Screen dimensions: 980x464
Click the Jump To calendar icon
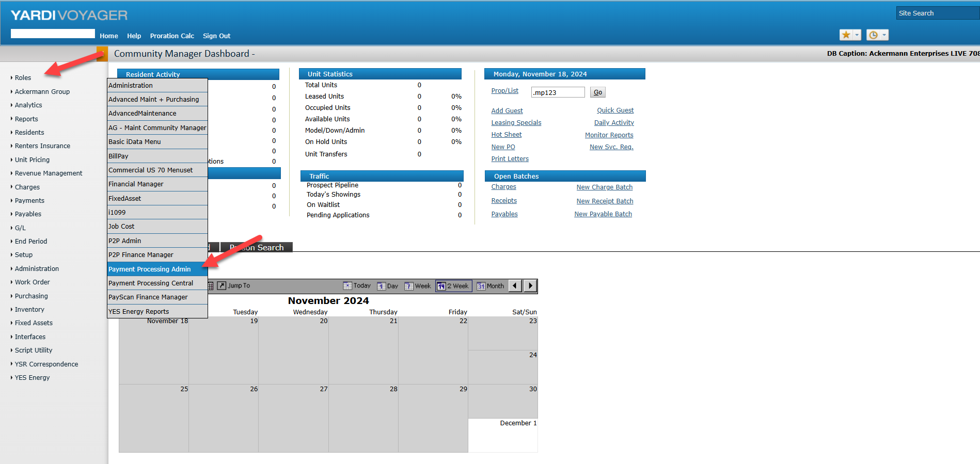click(222, 286)
